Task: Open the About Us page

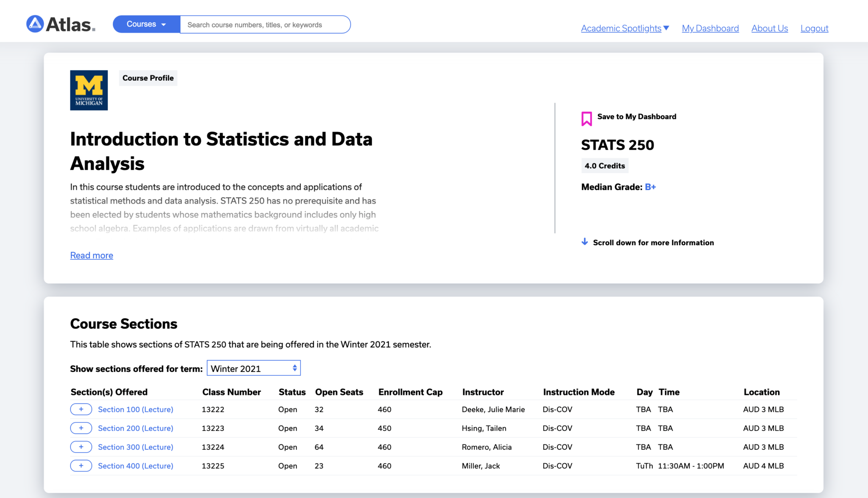Action: 769,28
